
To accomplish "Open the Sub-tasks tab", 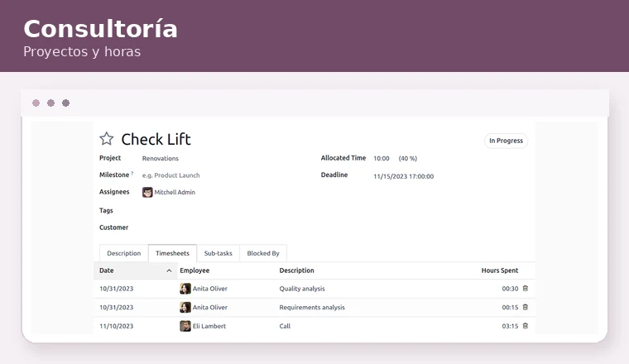I will [x=218, y=253].
